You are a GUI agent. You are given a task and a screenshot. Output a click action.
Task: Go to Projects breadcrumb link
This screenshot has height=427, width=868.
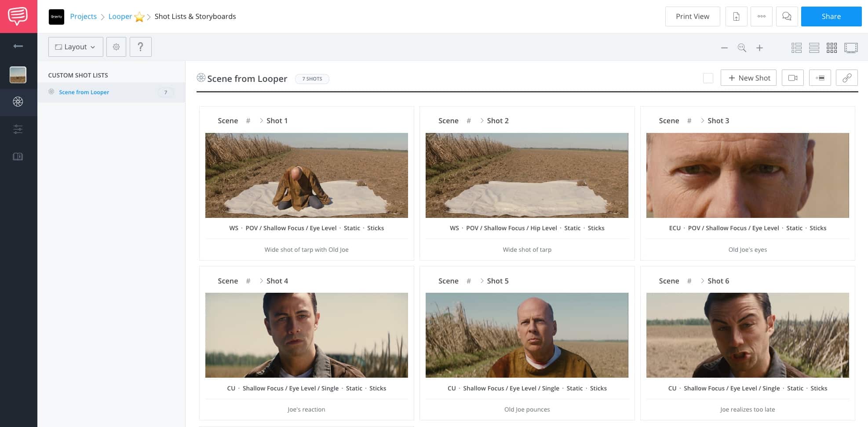[83, 16]
